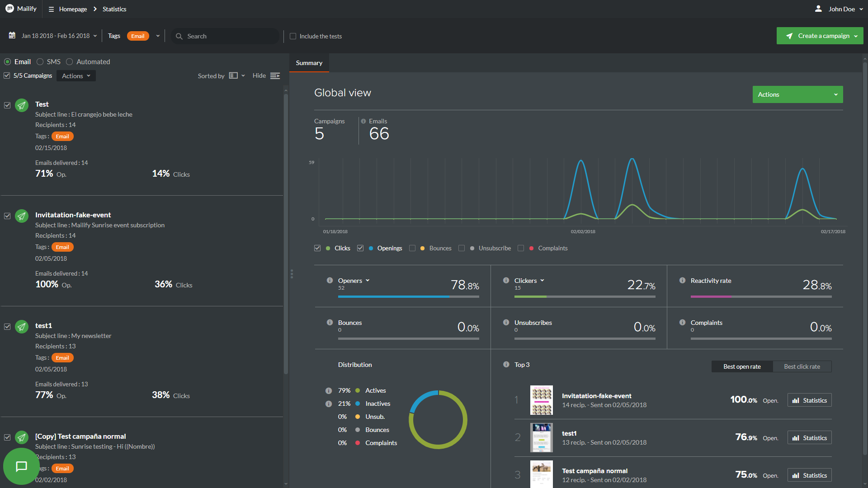The image size is (868, 488).
Task: Expand the Openers dropdown
Action: (x=368, y=281)
